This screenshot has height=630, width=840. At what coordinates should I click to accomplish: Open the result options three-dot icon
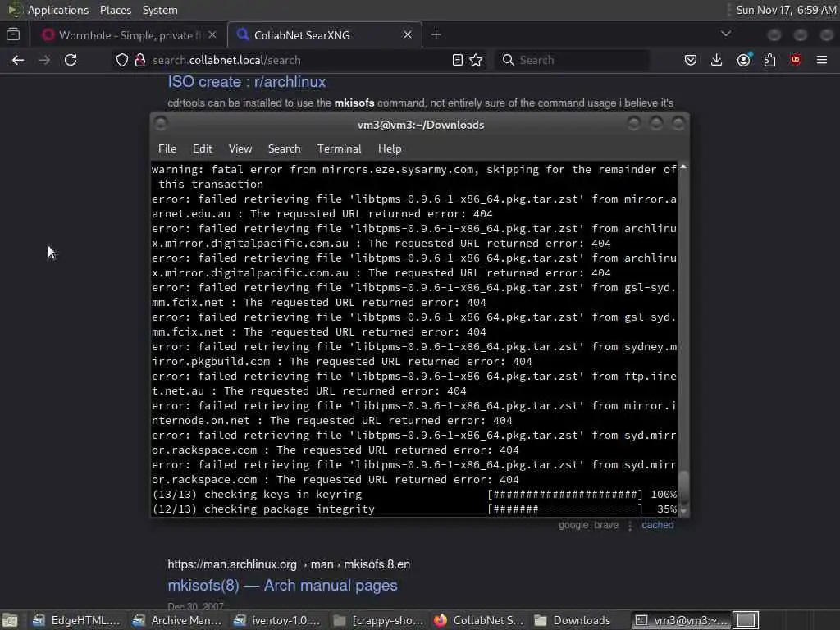coord(630,526)
